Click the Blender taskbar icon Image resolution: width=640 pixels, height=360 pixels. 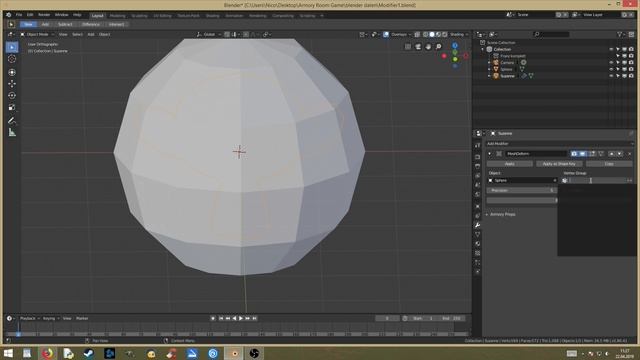click(x=234, y=353)
